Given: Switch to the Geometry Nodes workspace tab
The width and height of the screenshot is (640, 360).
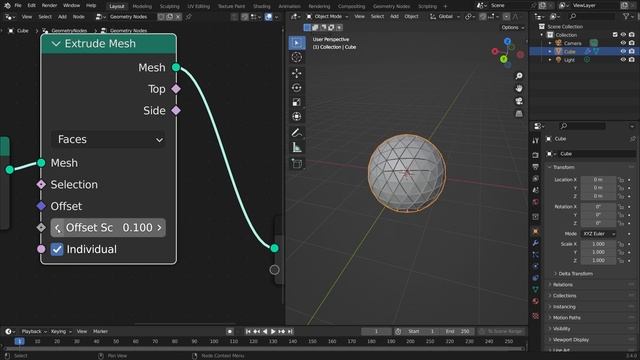Looking at the screenshot, I should tap(391, 6).
